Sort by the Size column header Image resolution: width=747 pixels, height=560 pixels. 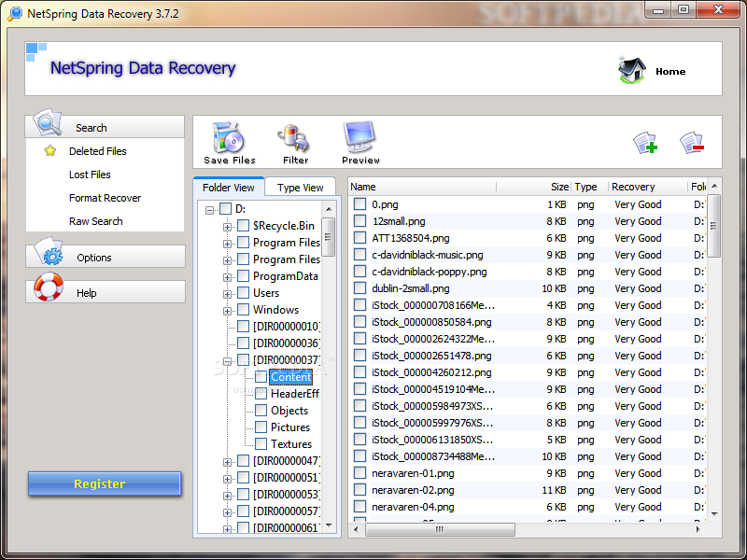(533, 187)
